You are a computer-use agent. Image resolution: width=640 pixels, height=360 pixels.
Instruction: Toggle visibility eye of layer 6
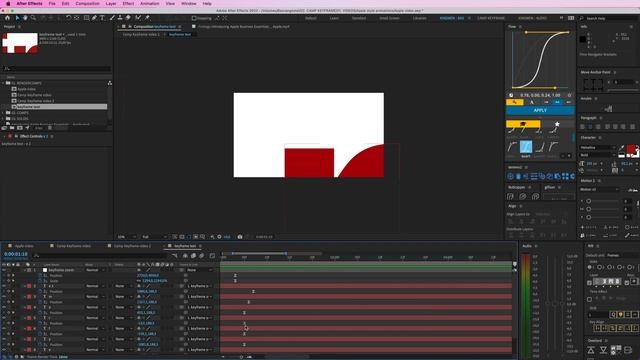[4, 329]
